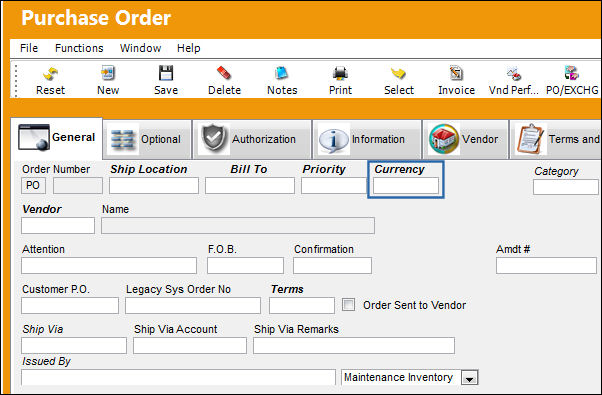Click the vendor Name field
602x395 pixels.
point(238,226)
